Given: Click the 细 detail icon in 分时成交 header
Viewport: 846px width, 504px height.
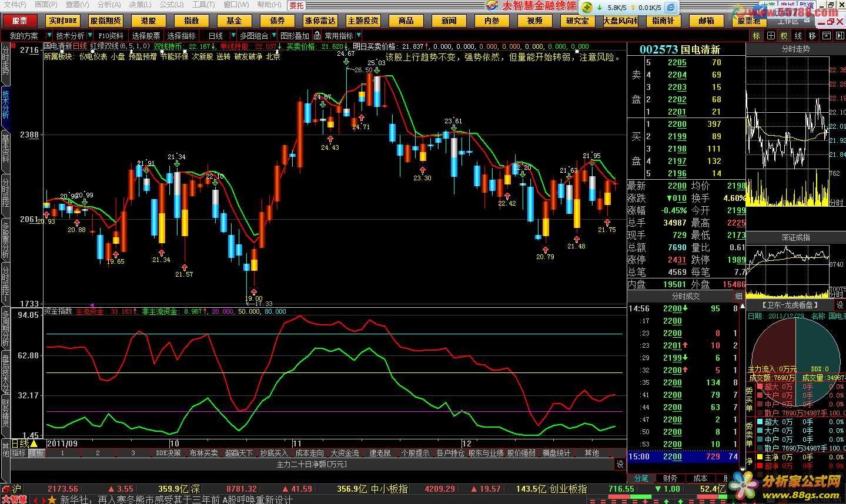Looking at the screenshot, I should [738, 296].
